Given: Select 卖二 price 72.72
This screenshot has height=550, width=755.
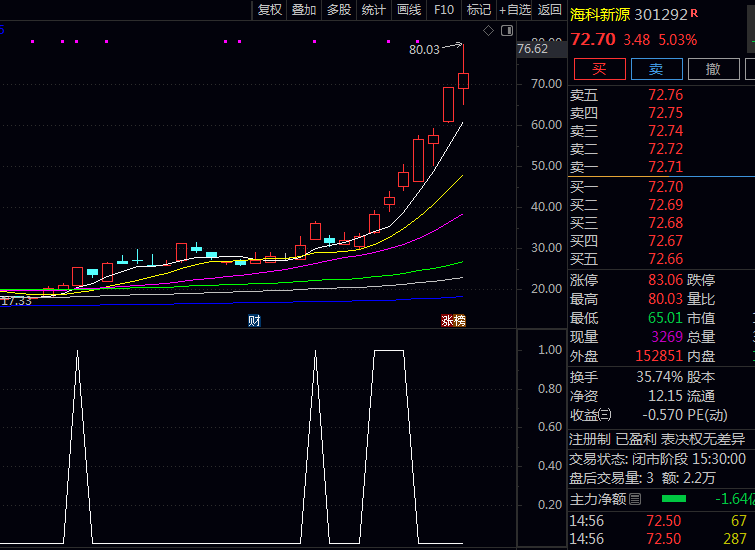Looking at the screenshot, I should tap(665, 149).
